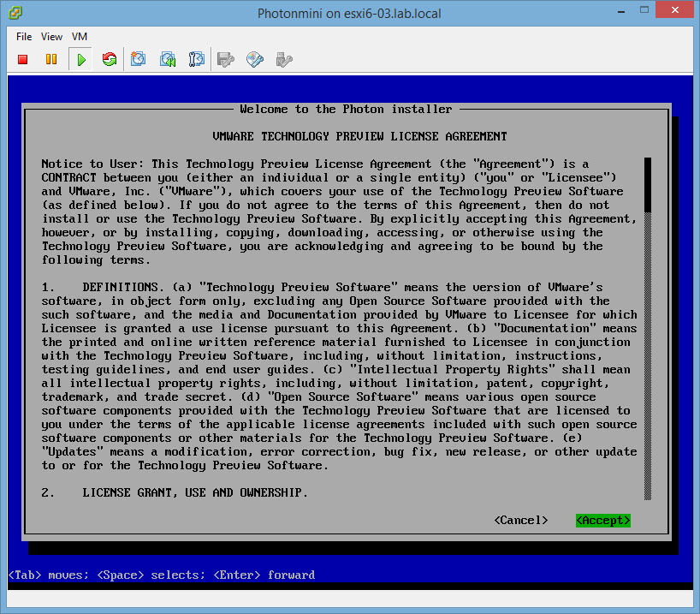This screenshot has height=614, width=700.
Task: Click the license text scrollbar thumb
Action: point(648,185)
